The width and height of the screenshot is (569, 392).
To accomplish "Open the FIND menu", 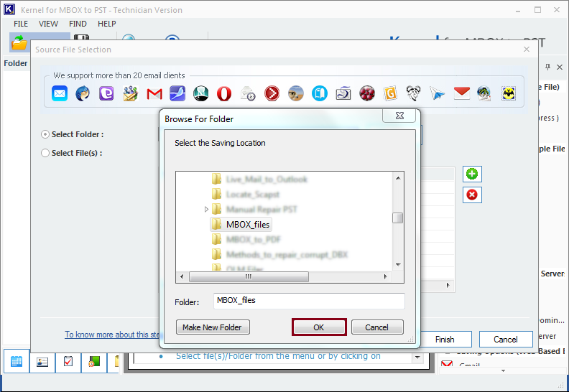I will click(x=78, y=24).
